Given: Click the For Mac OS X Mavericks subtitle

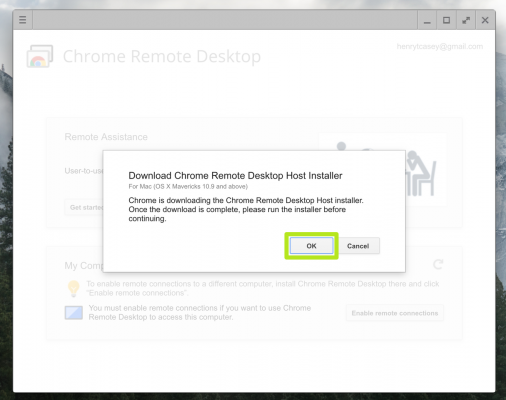Looking at the screenshot, I should (188, 186).
